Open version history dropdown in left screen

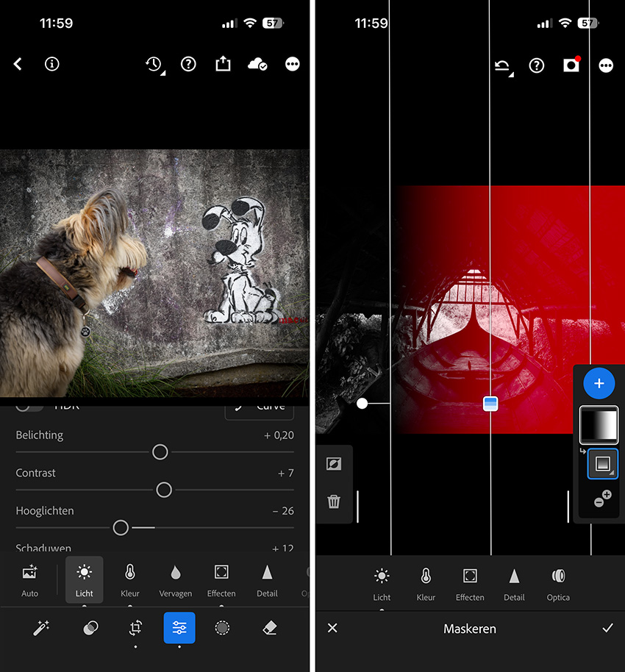tap(154, 65)
